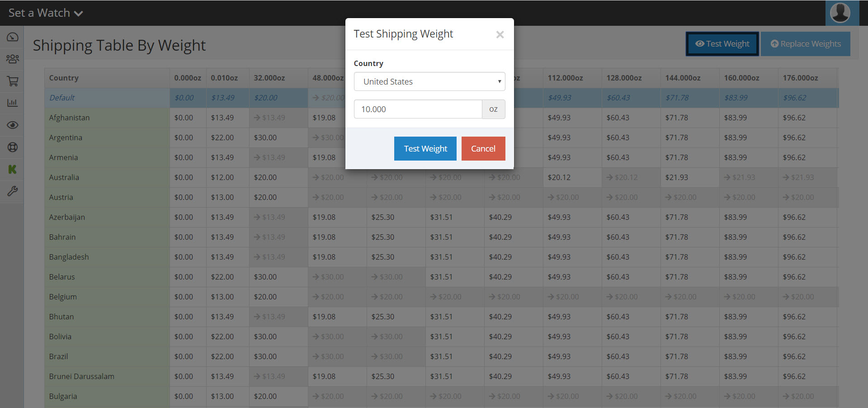Click the Replace Weights button
The image size is (868, 408).
pos(805,44)
